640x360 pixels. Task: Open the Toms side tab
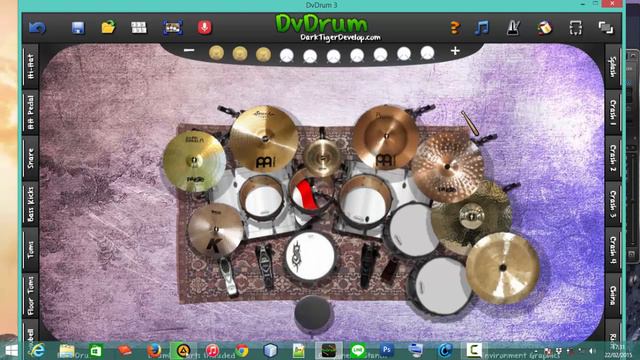click(31, 249)
